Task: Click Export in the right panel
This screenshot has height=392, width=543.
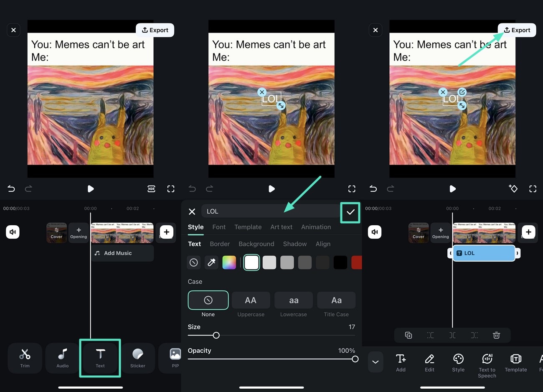Action: click(x=517, y=30)
